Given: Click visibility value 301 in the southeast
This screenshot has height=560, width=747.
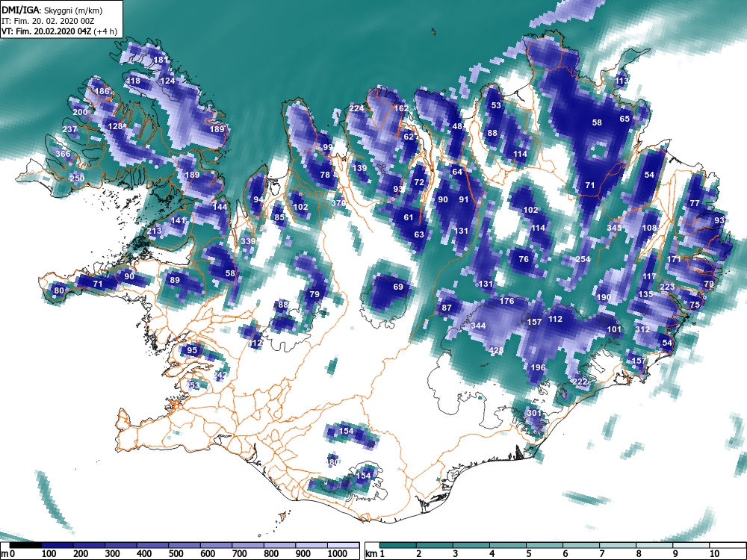Looking at the screenshot, I should click(534, 412).
